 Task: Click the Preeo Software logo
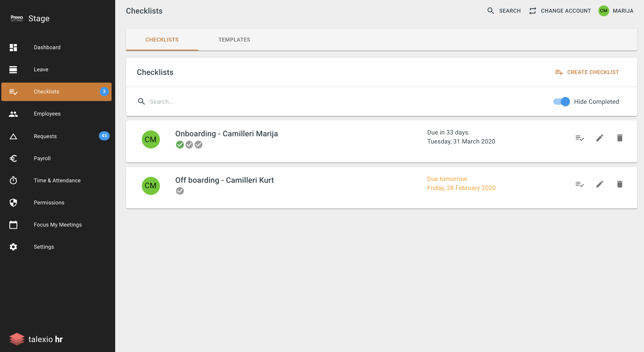click(x=17, y=18)
